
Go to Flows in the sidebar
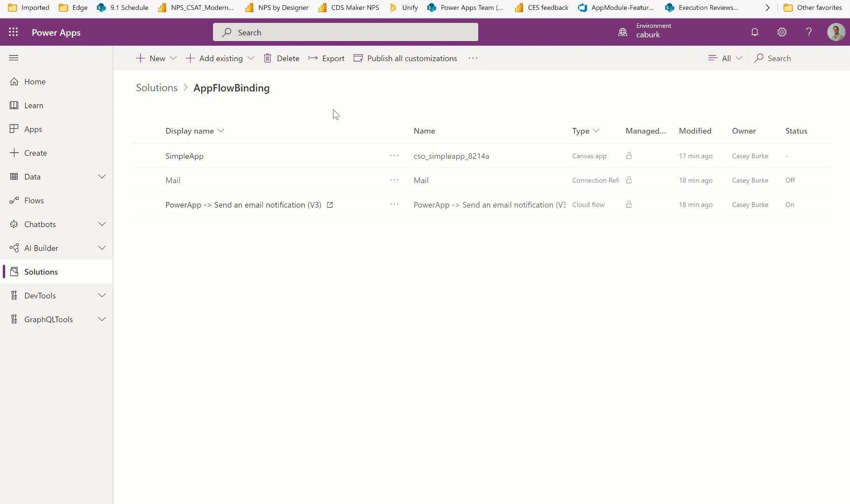[x=34, y=201]
